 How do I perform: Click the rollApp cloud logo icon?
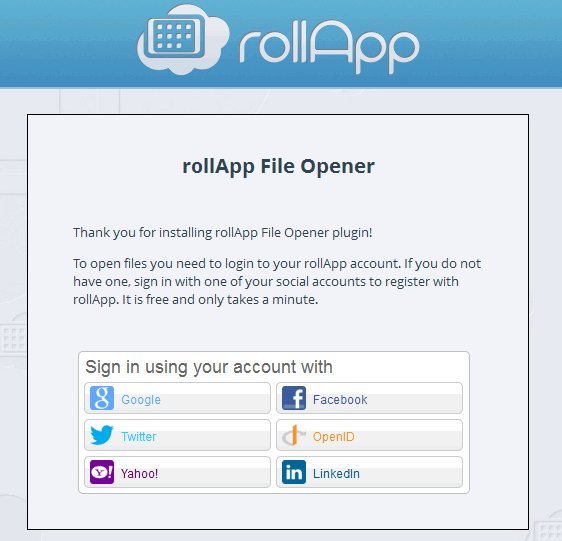tap(183, 39)
